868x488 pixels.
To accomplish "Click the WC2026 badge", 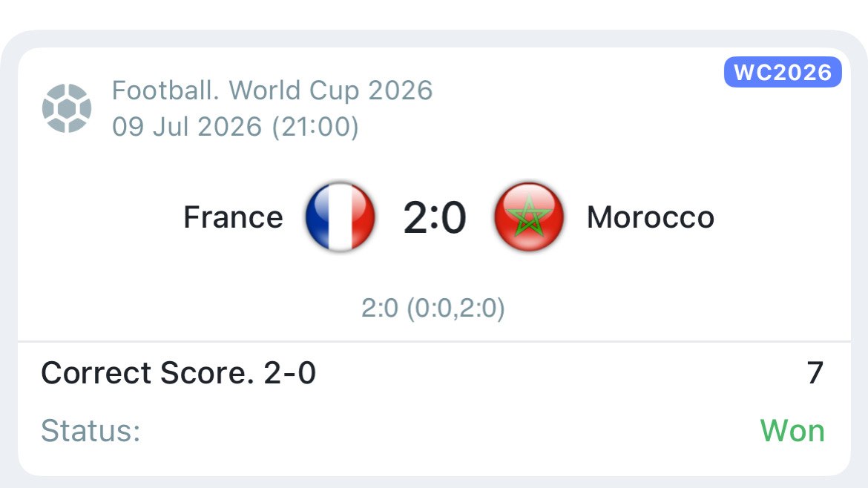I will tap(783, 72).
